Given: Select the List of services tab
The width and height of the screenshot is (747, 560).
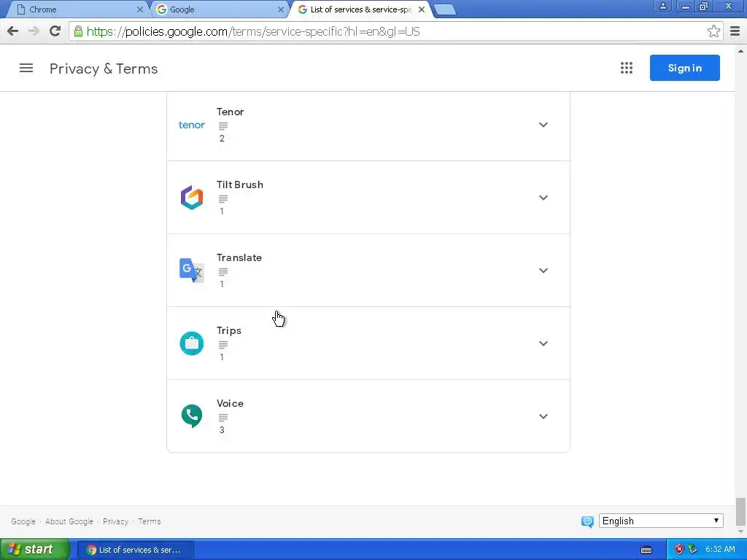Looking at the screenshot, I should click(x=360, y=9).
